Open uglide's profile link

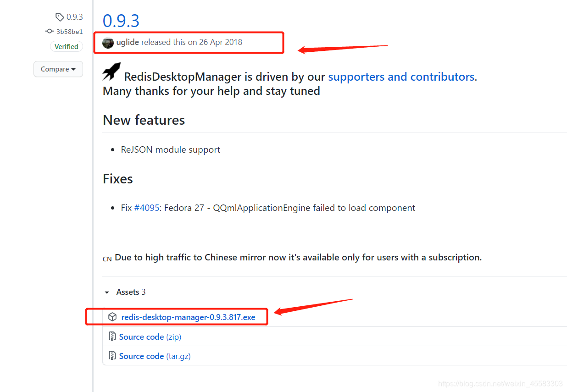tap(128, 42)
